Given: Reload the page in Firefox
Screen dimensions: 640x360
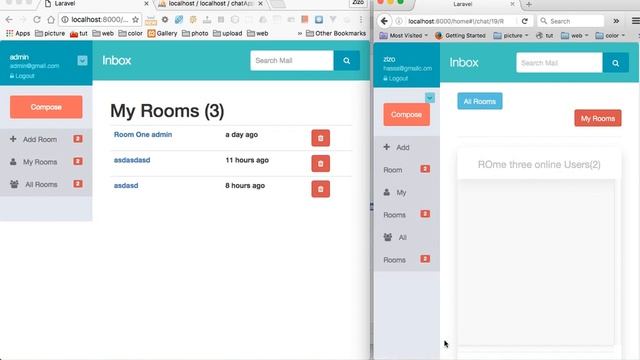Looking at the screenshot, I should coord(525,21).
